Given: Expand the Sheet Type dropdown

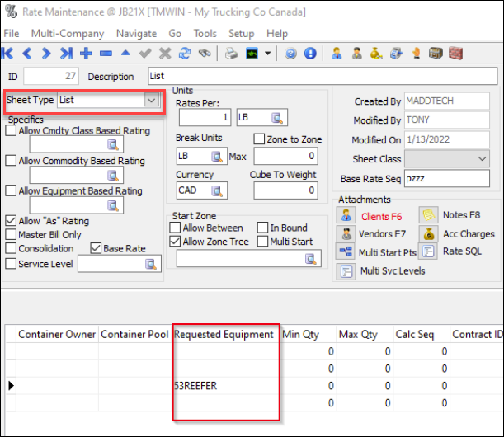Looking at the screenshot, I should [x=151, y=100].
